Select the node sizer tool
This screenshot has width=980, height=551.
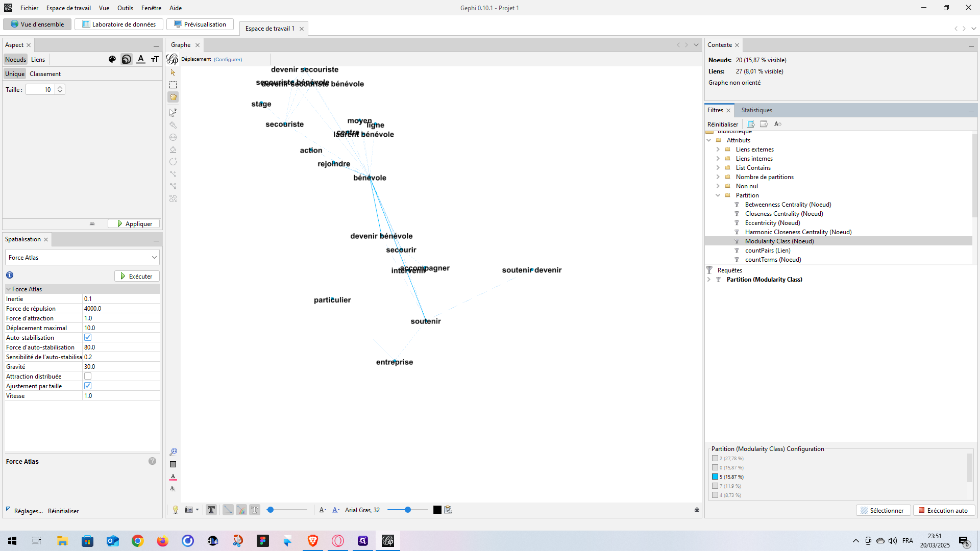173,137
